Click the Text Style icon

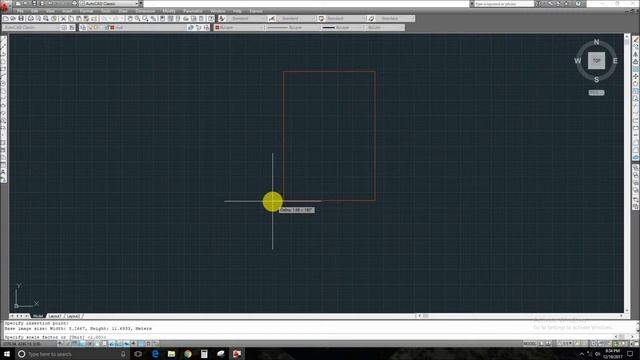222,19
